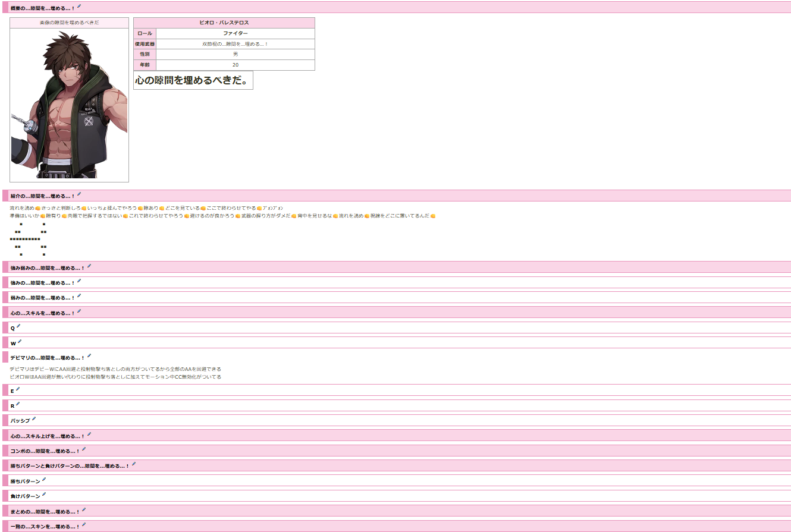Click the edit pencil beside the 紹介 heading
This screenshot has height=532, width=791.
79,194
